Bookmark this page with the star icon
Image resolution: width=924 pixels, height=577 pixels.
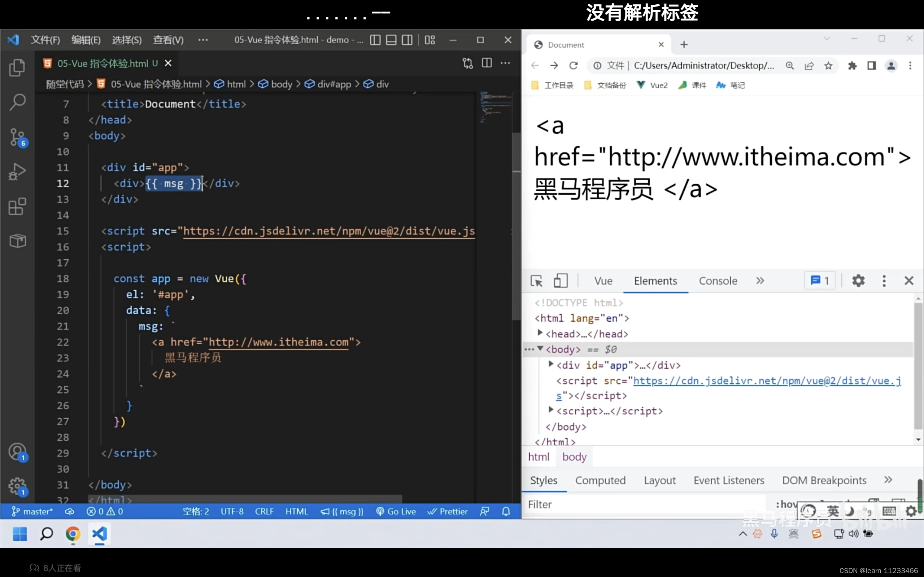click(828, 66)
